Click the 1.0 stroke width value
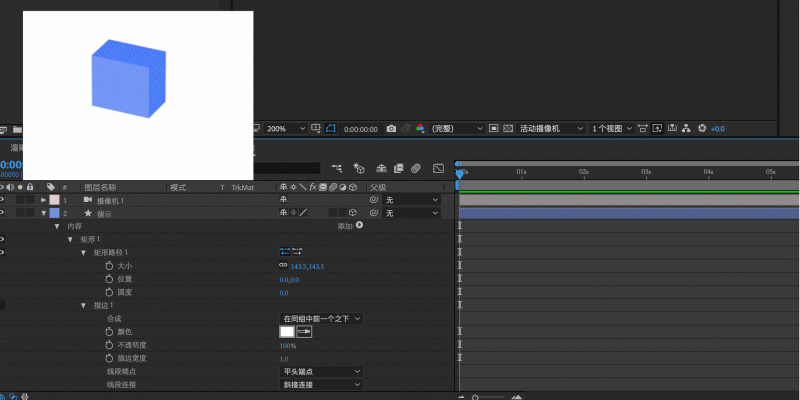This screenshot has width=800, height=400. point(284,359)
